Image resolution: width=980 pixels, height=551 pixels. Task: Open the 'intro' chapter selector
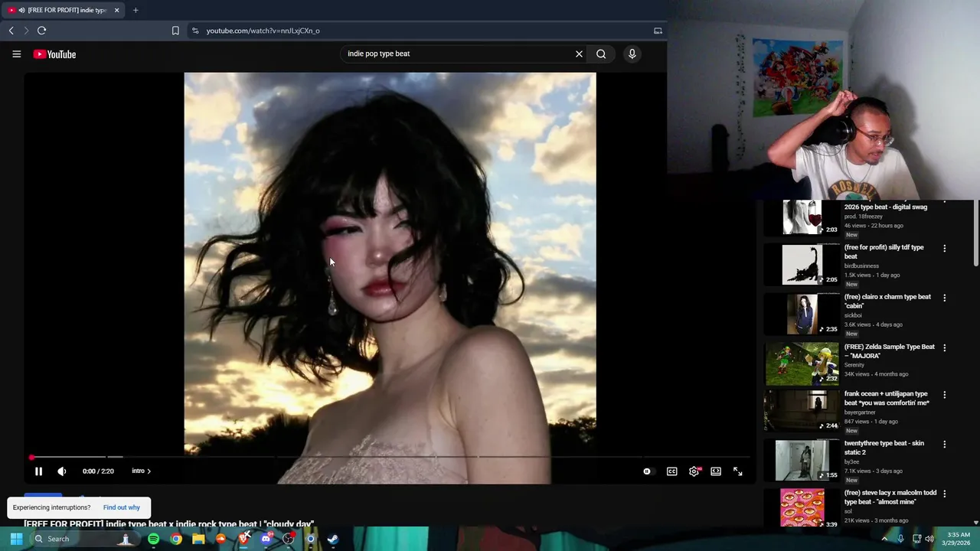[x=142, y=471]
